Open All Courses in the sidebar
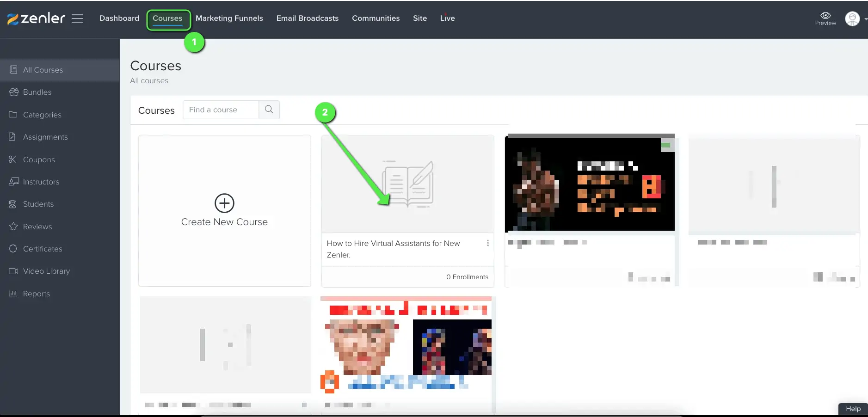Image resolution: width=868 pixels, height=417 pixels. point(43,70)
